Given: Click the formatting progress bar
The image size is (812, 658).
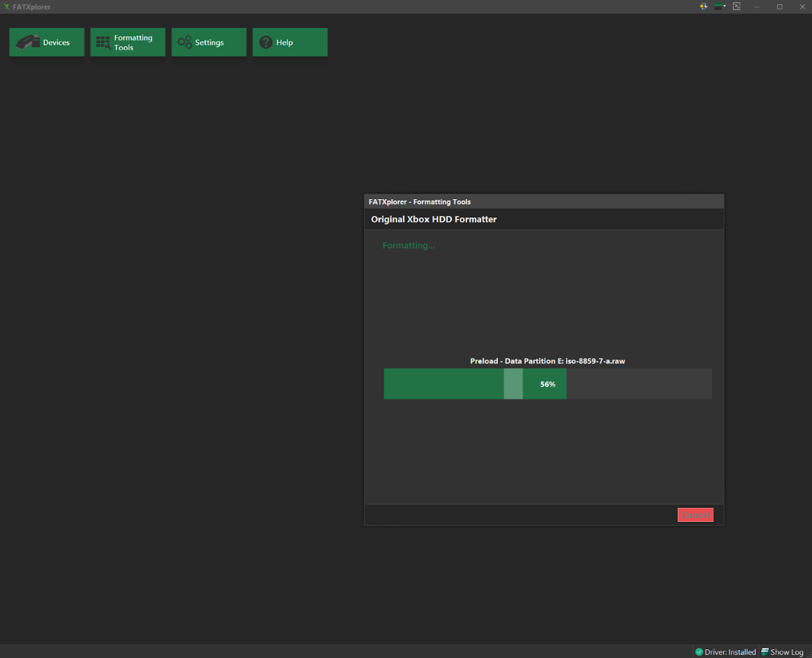Looking at the screenshot, I should click(x=547, y=384).
